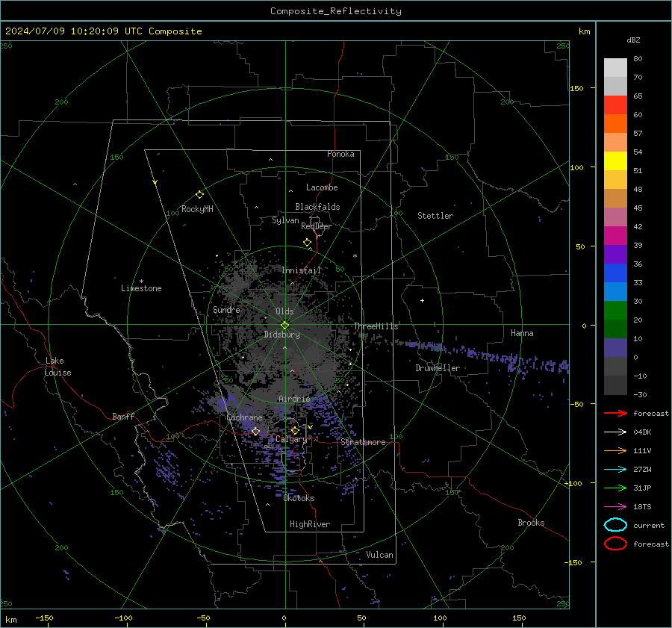Click the Innisfail label
The image size is (672, 628).
(301, 270)
